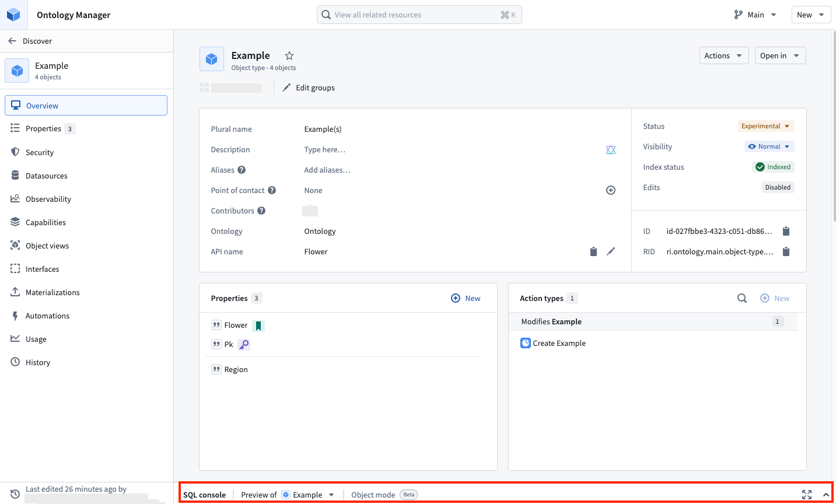Change the Experimental status dropdown
836x504 pixels.
point(765,126)
